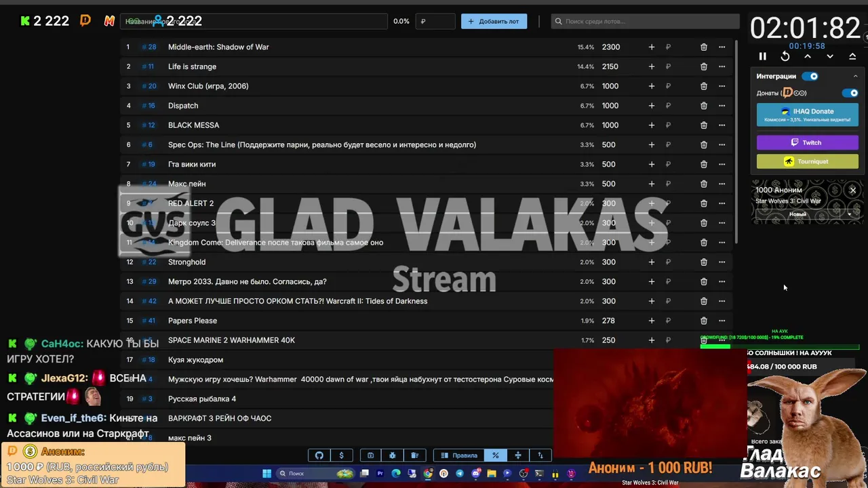Focus the Поиск среди лотов search field
Viewport: 868px width, 488px height.
645,21
